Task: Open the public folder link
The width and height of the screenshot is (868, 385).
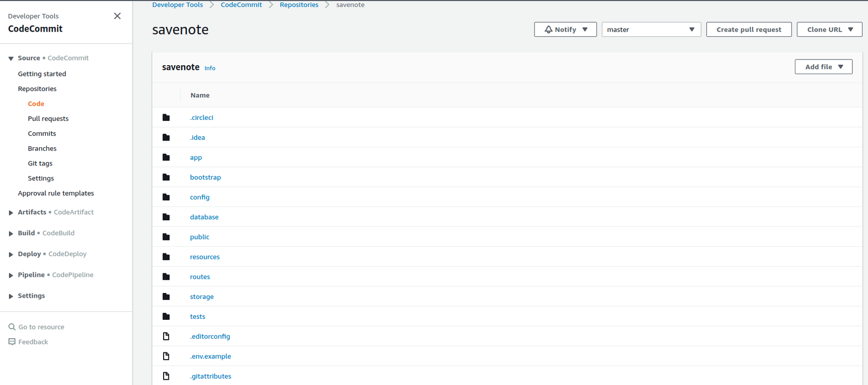Action: [x=199, y=237]
